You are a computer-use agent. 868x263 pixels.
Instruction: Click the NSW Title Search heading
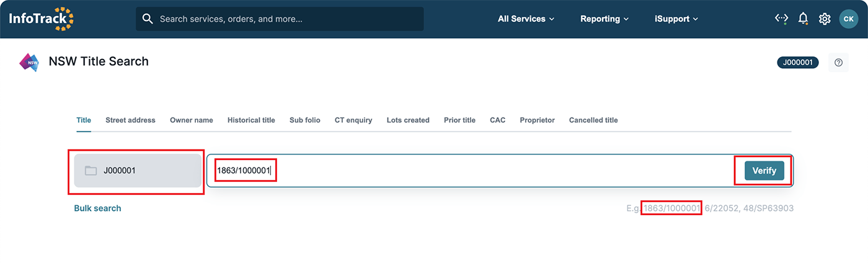99,61
